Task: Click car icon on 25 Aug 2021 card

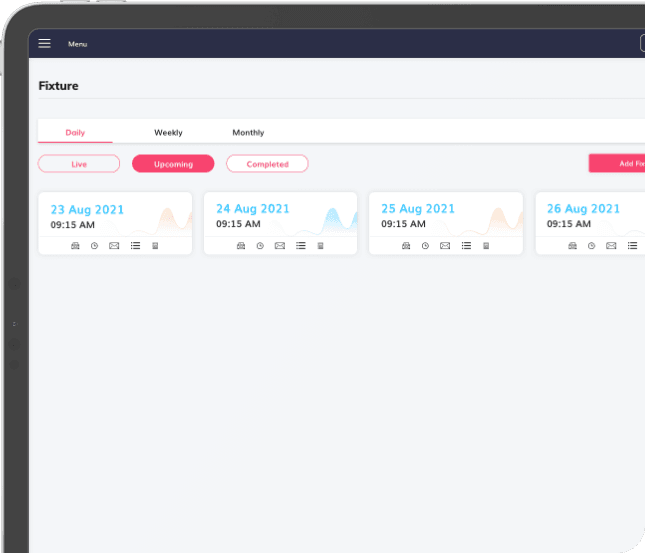Action: point(406,245)
